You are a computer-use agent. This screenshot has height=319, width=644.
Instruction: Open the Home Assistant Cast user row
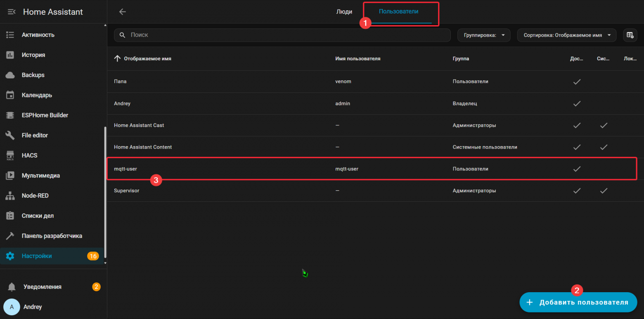(x=375, y=125)
